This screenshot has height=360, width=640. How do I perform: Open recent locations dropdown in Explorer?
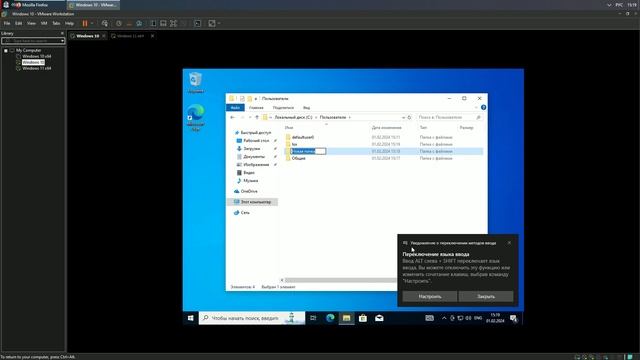(x=250, y=118)
